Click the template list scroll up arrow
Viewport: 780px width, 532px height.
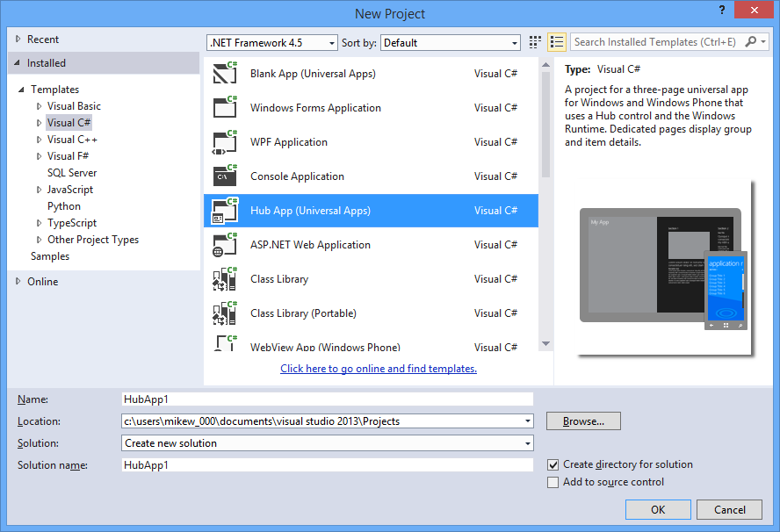[545, 65]
